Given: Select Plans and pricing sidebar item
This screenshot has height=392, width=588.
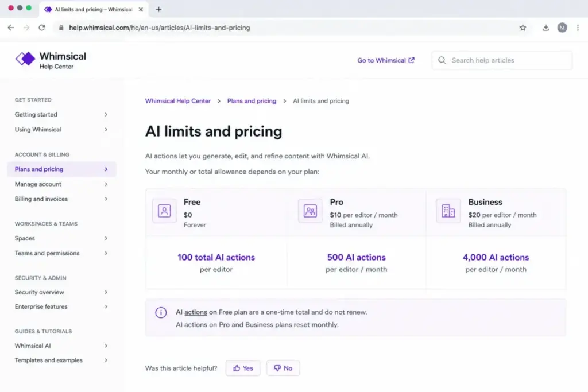Looking at the screenshot, I should [x=62, y=169].
